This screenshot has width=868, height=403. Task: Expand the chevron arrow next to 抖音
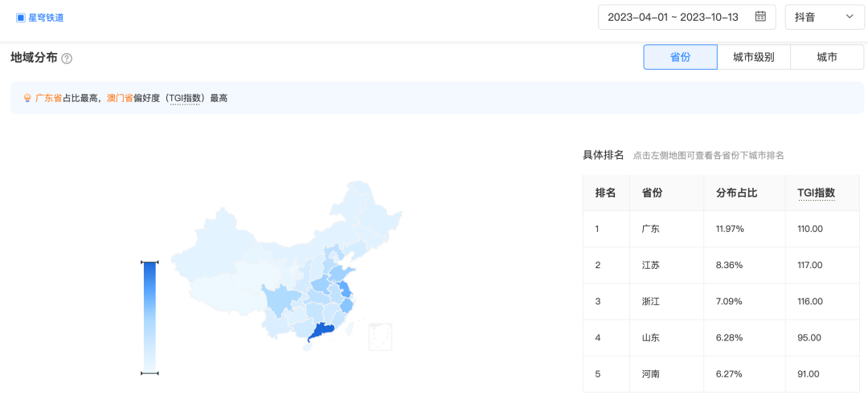coord(850,17)
